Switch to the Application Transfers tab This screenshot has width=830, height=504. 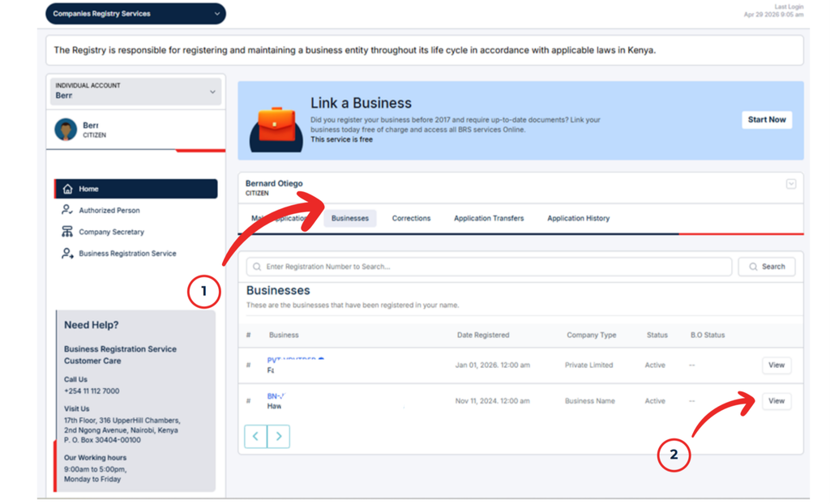(x=489, y=218)
